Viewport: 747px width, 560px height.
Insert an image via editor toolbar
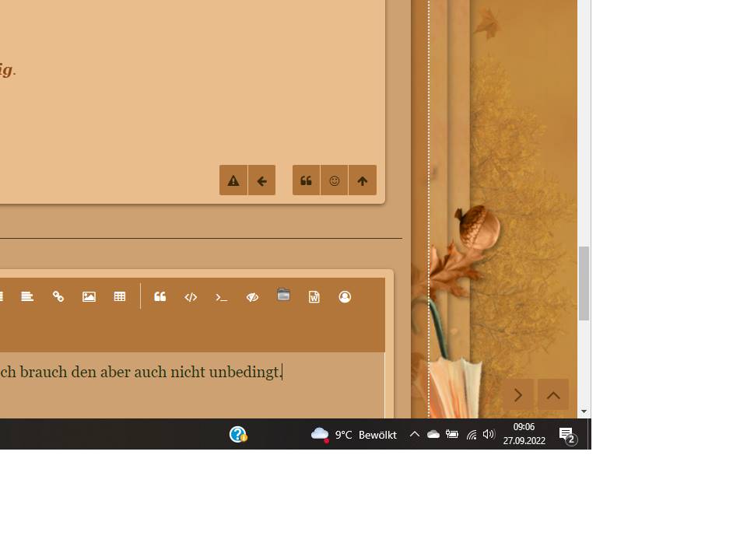[89, 296]
